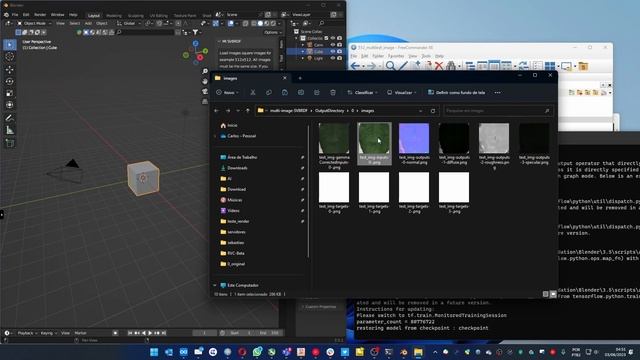Click the Explorer more options ellipsis

click(498, 93)
